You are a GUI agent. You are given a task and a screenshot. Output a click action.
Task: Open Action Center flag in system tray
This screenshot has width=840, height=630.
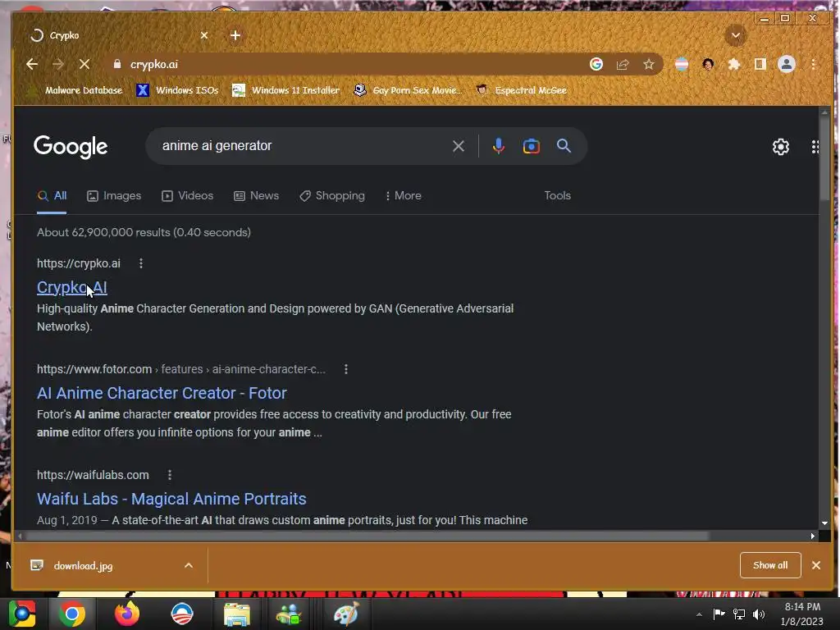pyautogui.click(x=719, y=614)
